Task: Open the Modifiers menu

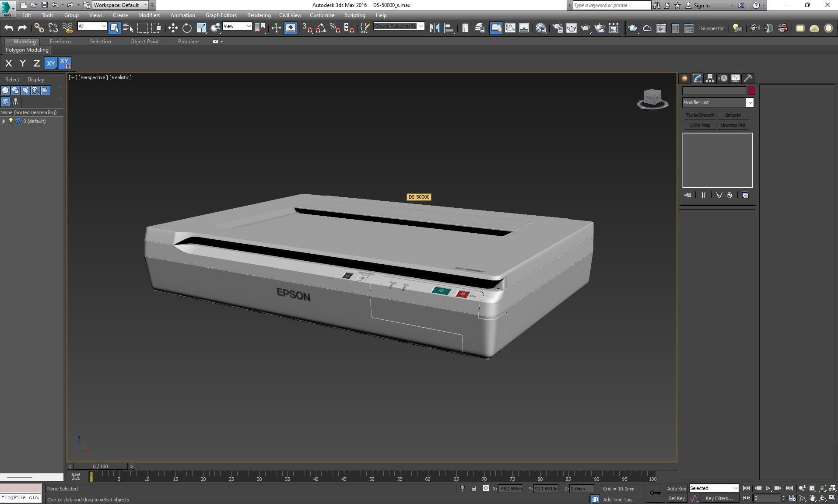Action: [149, 15]
